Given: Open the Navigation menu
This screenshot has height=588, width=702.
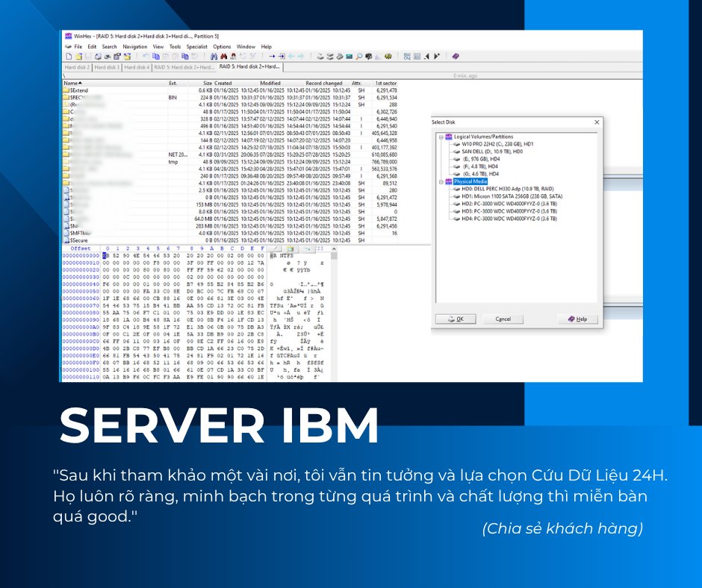Looking at the screenshot, I should pos(134,46).
